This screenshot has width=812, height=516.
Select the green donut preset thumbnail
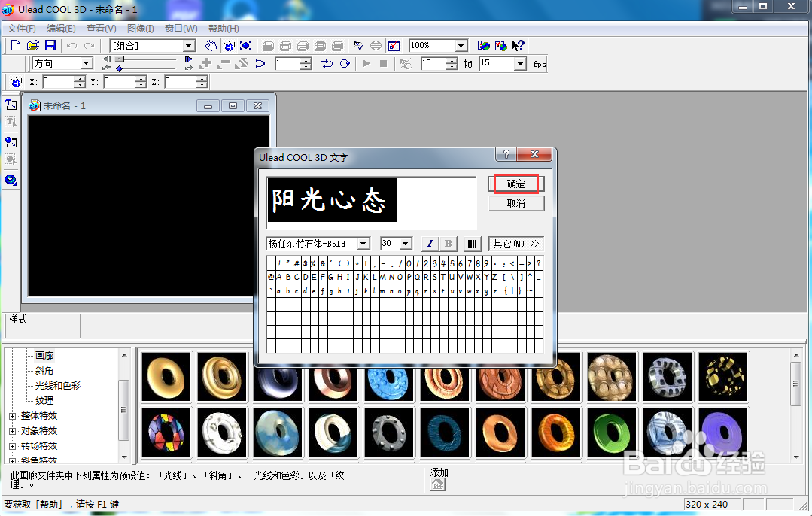point(612,433)
